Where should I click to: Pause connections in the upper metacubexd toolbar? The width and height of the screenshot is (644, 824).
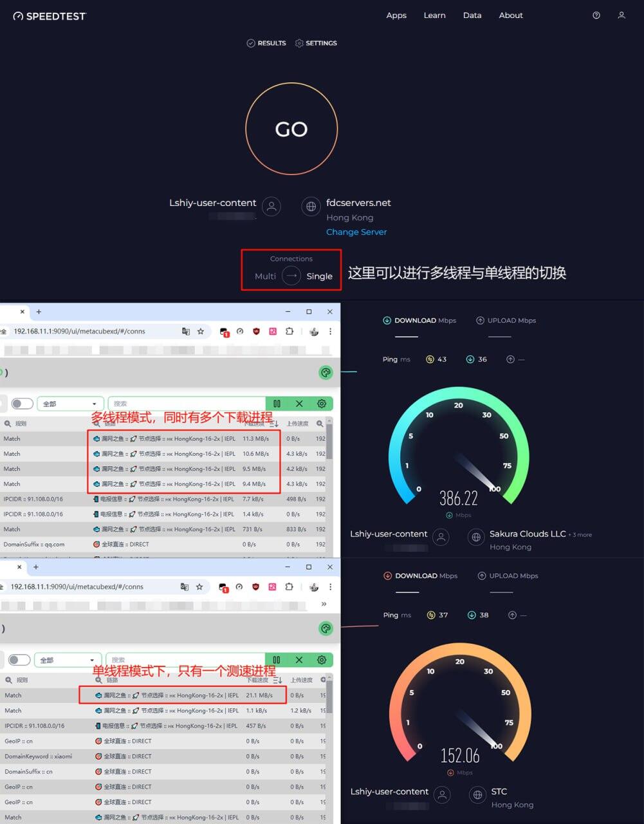pyautogui.click(x=277, y=404)
